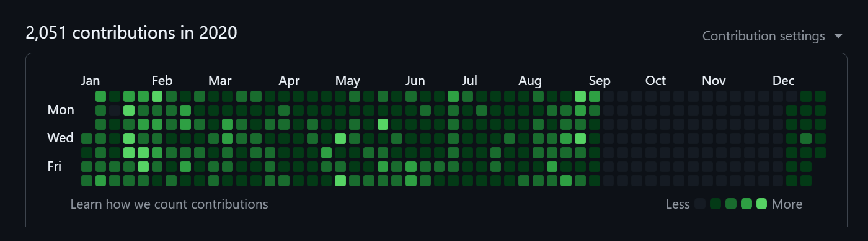The height and width of the screenshot is (241, 868).
Task: Select the empty Sunday October 4 cell
Action: pyautogui.click(x=651, y=96)
